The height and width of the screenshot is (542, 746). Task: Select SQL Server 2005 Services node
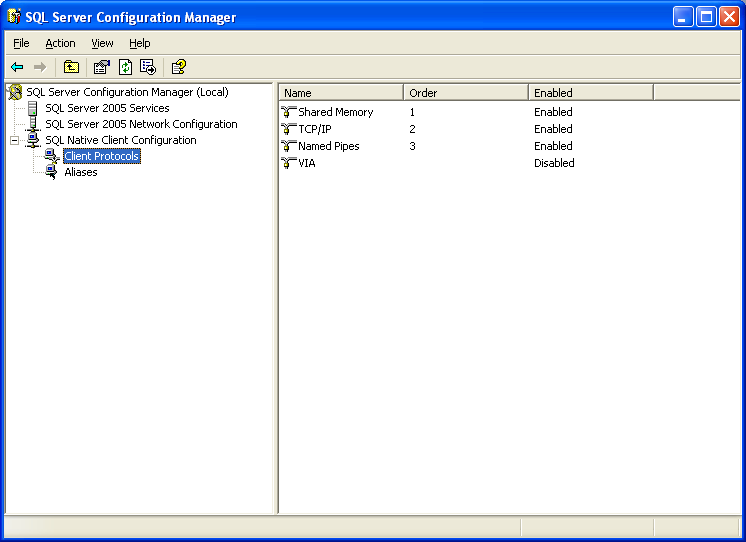tap(108, 108)
